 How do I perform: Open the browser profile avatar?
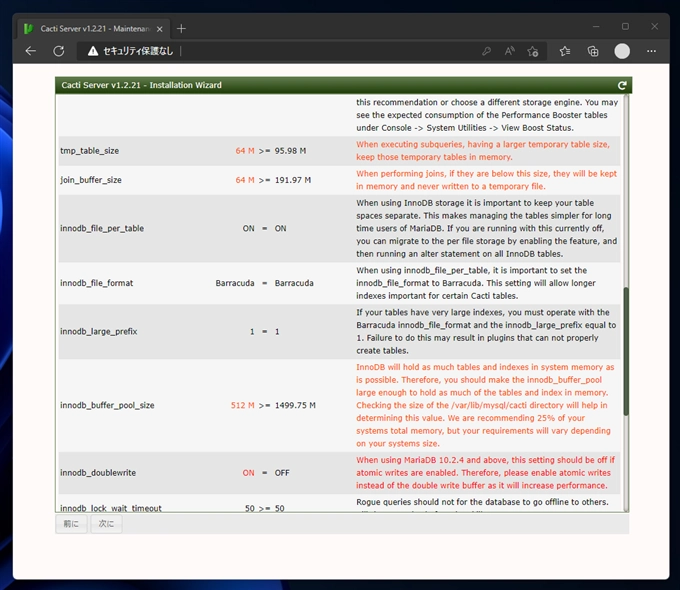coord(622,51)
